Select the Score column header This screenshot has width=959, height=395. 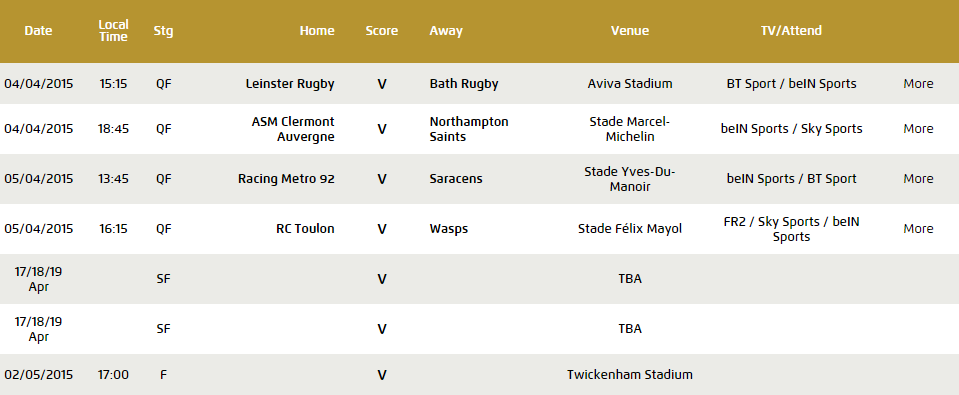click(x=382, y=31)
